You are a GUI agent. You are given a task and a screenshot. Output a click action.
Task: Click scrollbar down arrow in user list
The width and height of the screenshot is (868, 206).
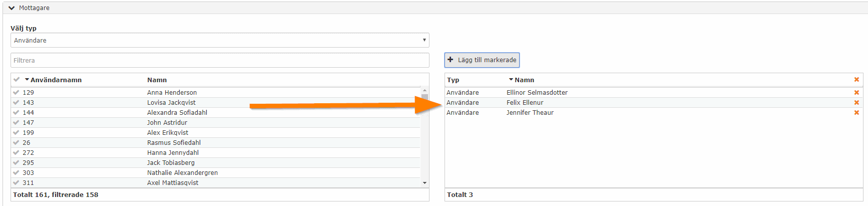[424, 183]
